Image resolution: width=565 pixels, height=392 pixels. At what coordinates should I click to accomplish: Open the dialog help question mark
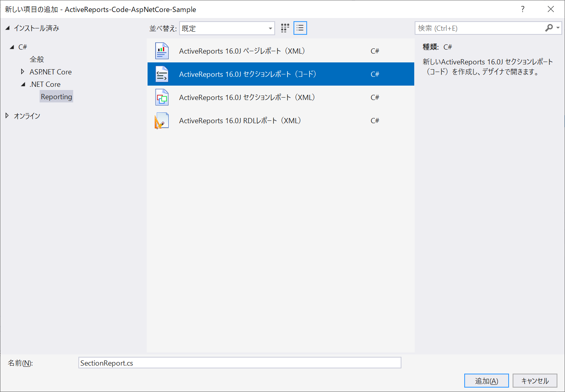click(x=523, y=9)
